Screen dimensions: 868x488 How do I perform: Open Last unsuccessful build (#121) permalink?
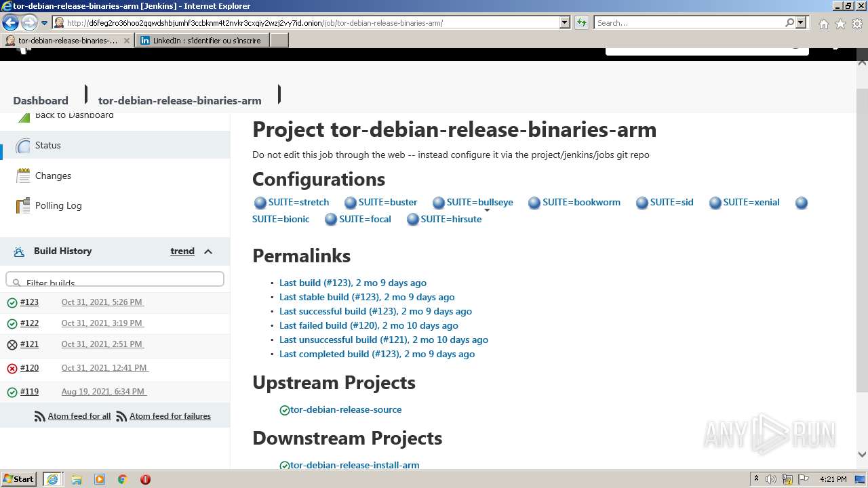pos(384,340)
